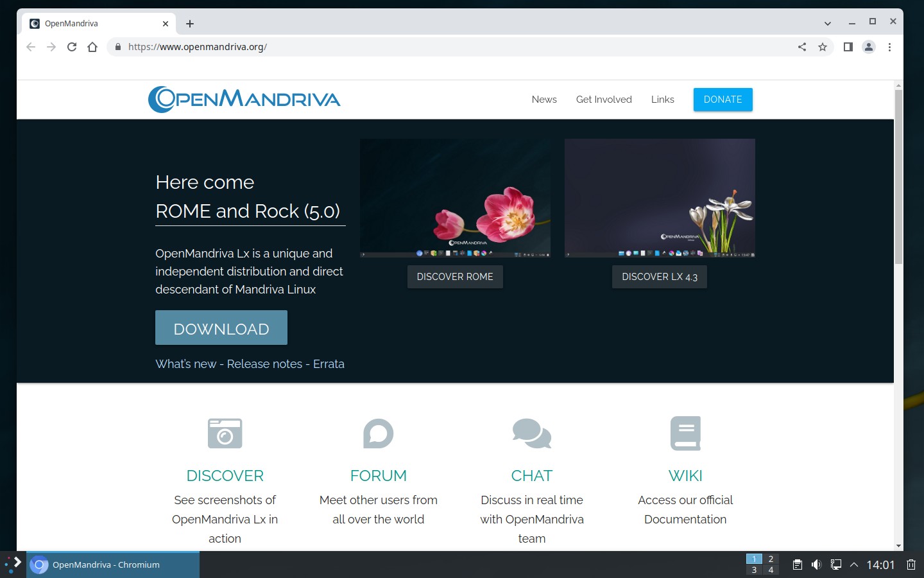
Task: Open a new tab with plus button
Action: click(x=190, y=24)
